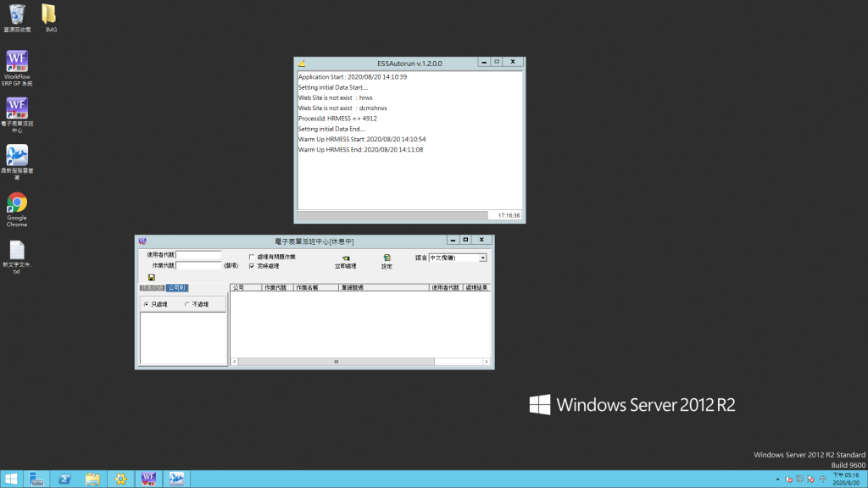
Task: Enable the 處理有問題作業 checkbox
Action: click(252, 257)
